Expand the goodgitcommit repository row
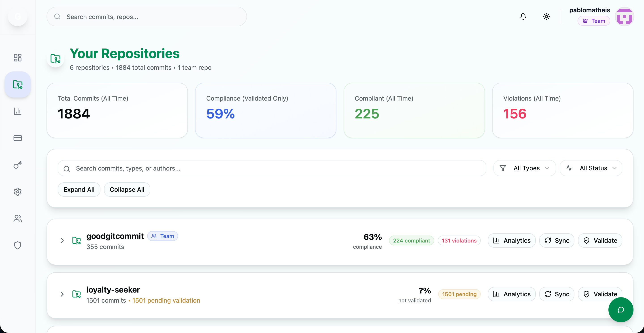This screenshot has width=644, height=333. [x=62, y=240]
